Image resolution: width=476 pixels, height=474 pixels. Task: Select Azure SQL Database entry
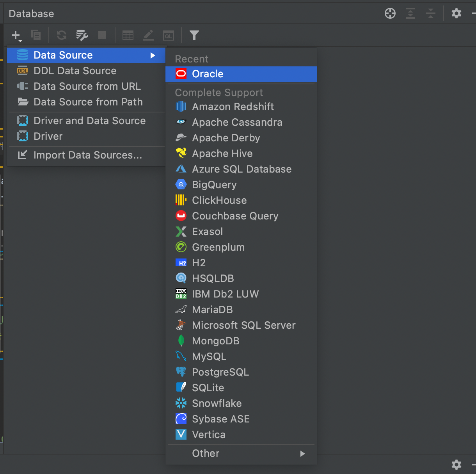tap(241, 169)
